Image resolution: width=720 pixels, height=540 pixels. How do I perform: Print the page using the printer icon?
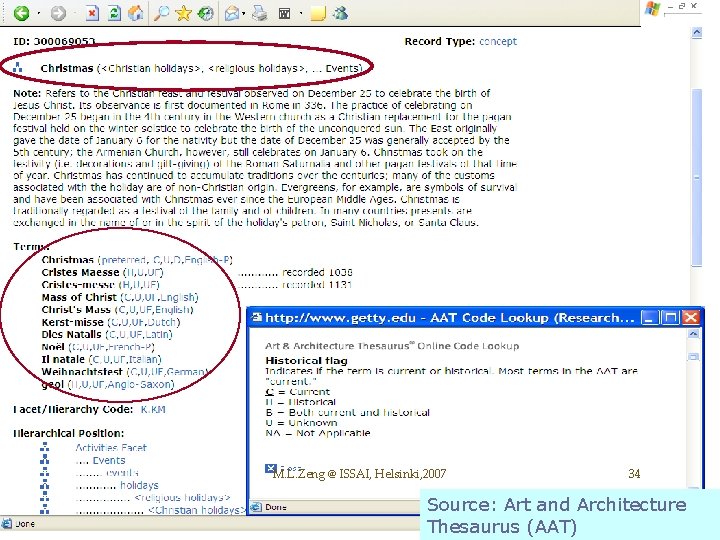pos(260,13)
